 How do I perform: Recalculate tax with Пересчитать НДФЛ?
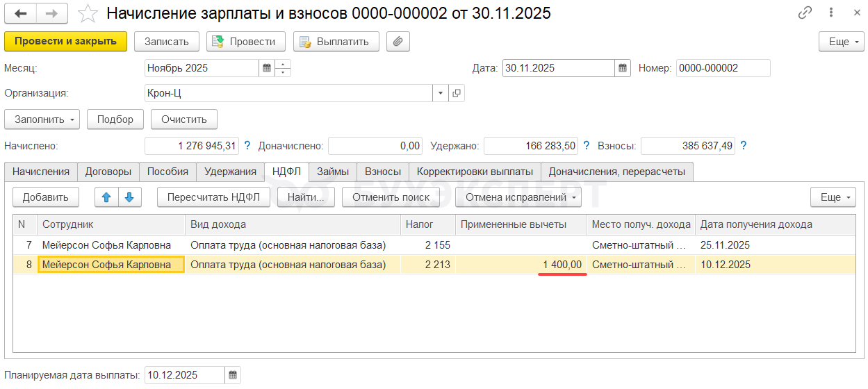[x=214, y=197]
